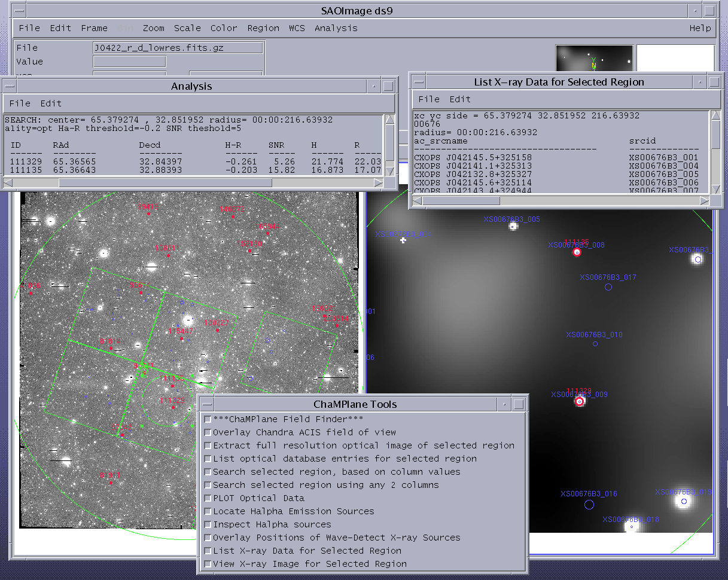Click left arrow of Analysis horizontal scrollbar
The width and height of the screenshot is (728, 580).
pos(8,182)
